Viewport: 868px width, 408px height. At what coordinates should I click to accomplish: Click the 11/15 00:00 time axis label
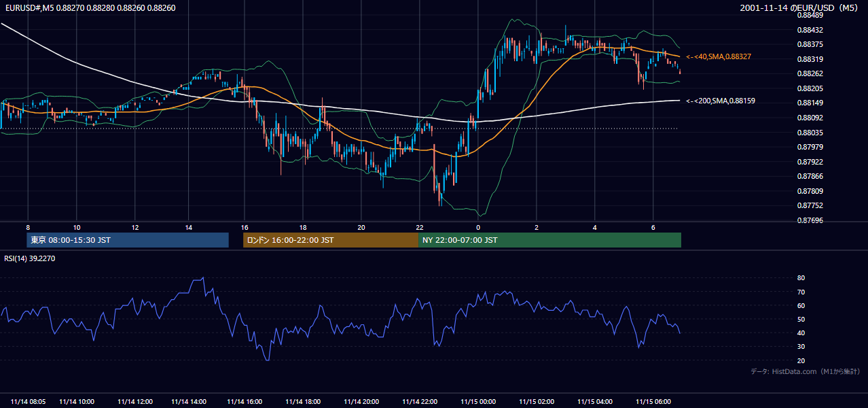coord(478,401)
